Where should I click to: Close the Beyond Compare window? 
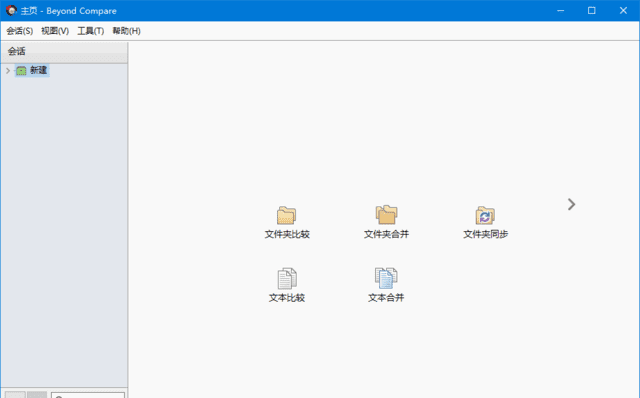[x=623, y=11]
